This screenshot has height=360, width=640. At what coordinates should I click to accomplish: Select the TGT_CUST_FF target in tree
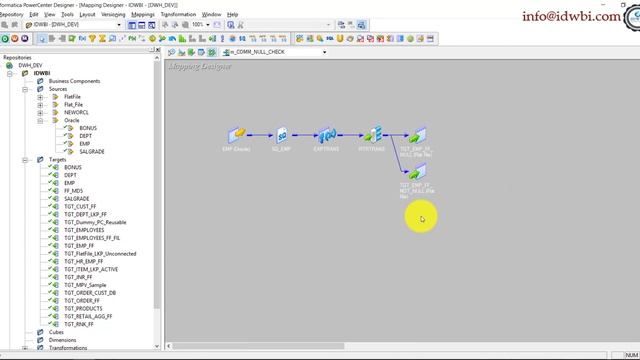point(80,207)
